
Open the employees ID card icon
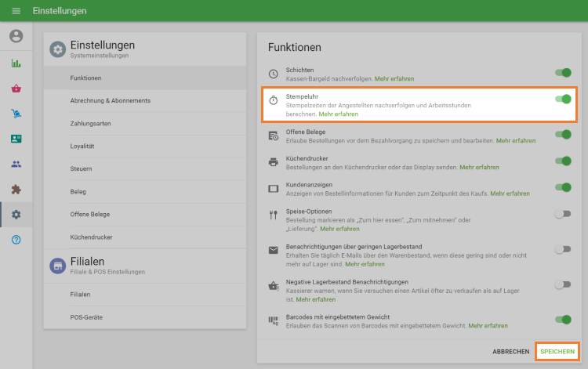[x=16, y=139]
